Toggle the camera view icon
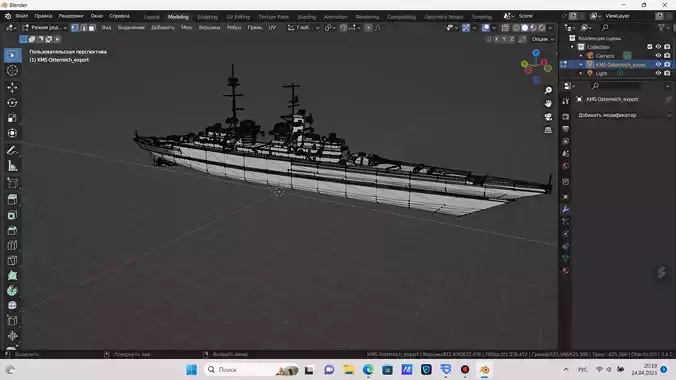676x380 pixels. click(548, 117)
